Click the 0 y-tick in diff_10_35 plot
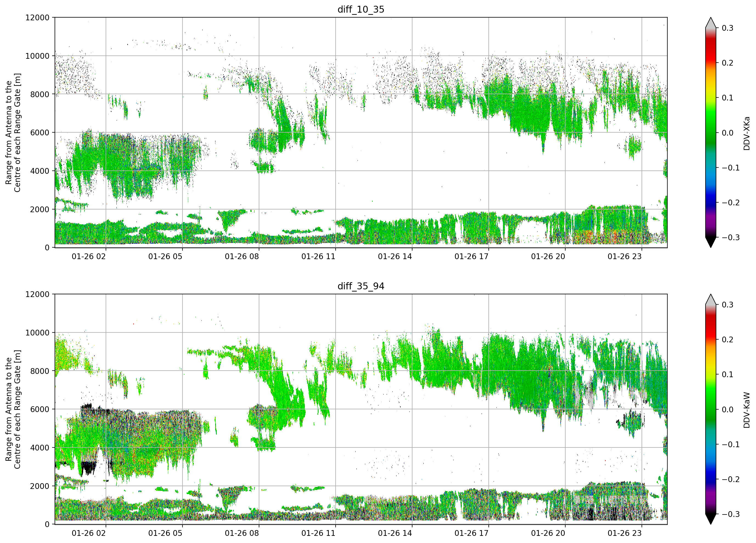The image size is (756, 543). pos(47,248)
